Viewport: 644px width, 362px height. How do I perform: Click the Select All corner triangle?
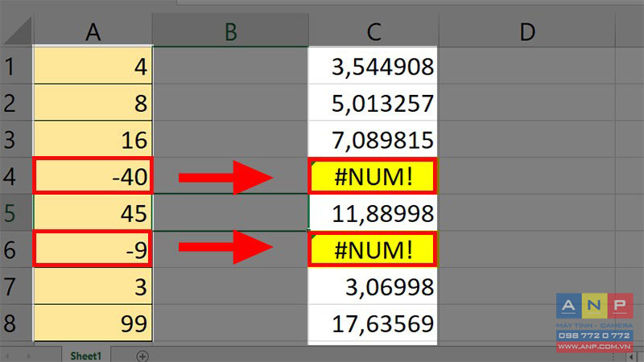pos(17,31)
